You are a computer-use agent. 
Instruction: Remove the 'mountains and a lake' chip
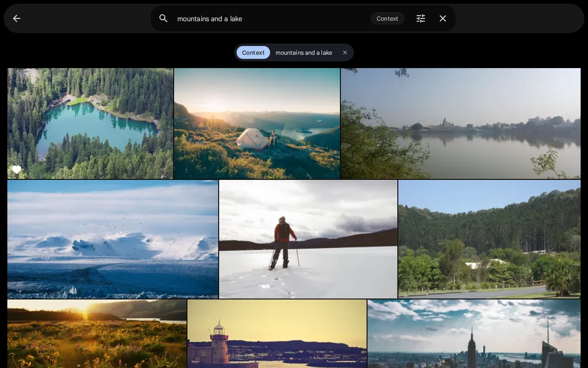[345, 52]
